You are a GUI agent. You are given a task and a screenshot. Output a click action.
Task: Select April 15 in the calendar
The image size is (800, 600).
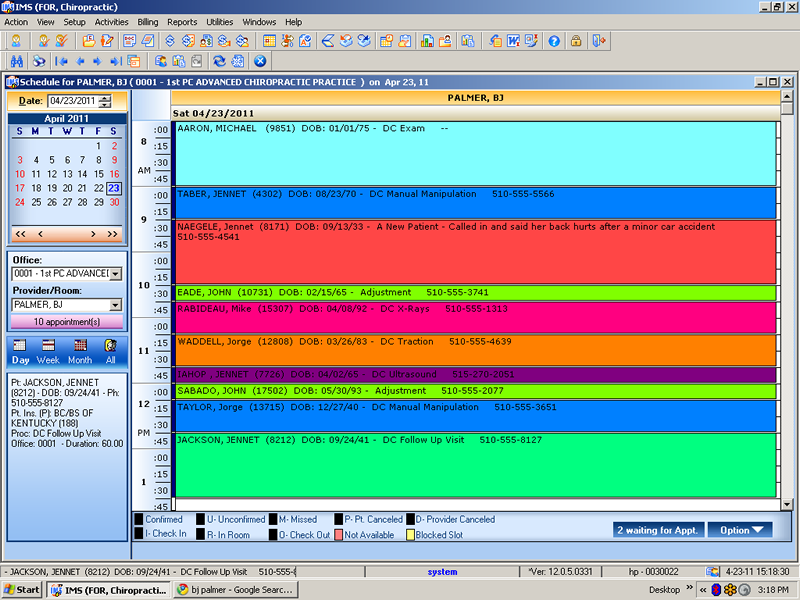[x=98, y=174]
